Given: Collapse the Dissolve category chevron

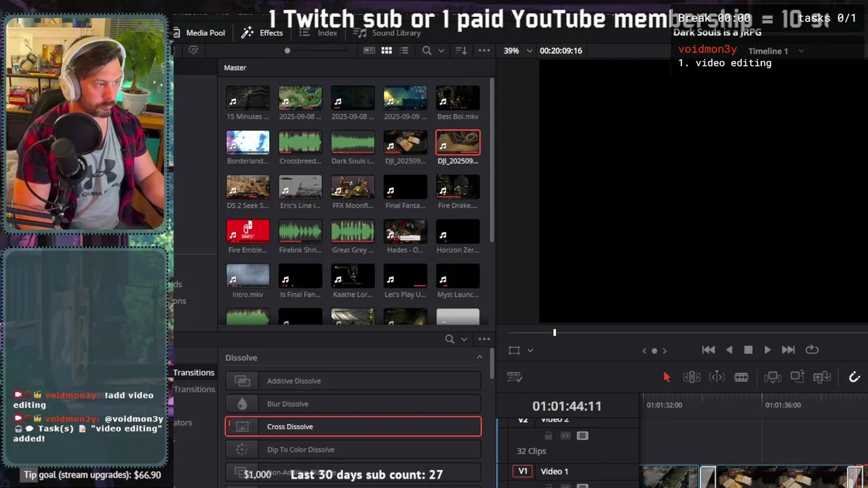Looking at the screenshot, I should point(479,357).
